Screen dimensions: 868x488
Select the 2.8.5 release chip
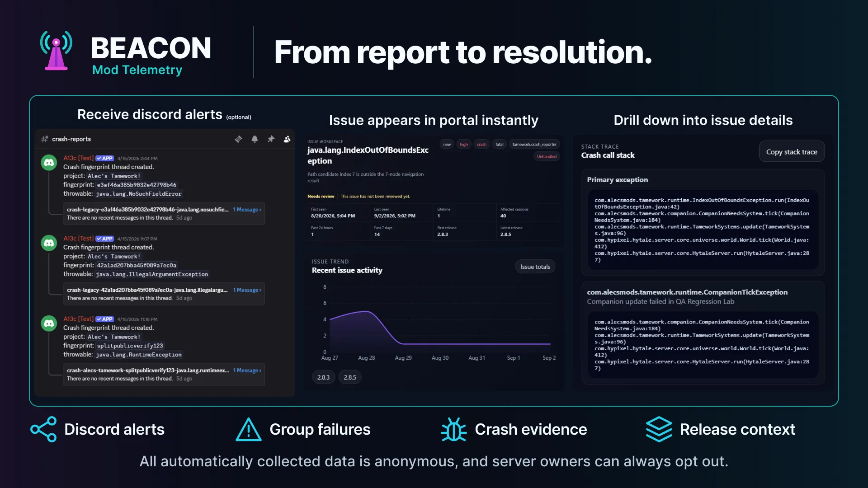350,377
